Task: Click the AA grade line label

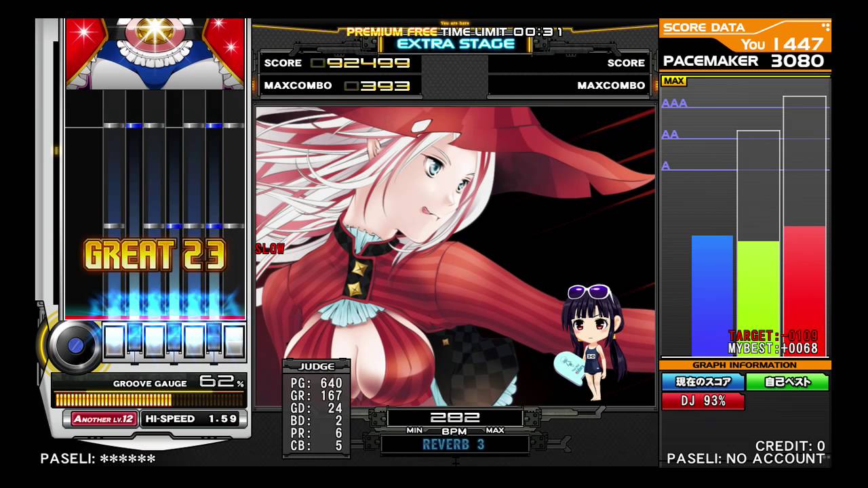Action: tap(670, 134)
